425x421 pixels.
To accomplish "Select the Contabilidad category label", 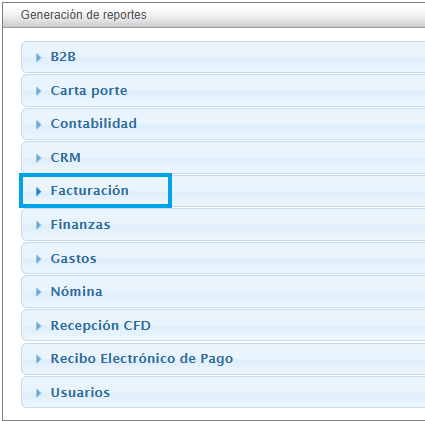I will [x=94, y=124].
